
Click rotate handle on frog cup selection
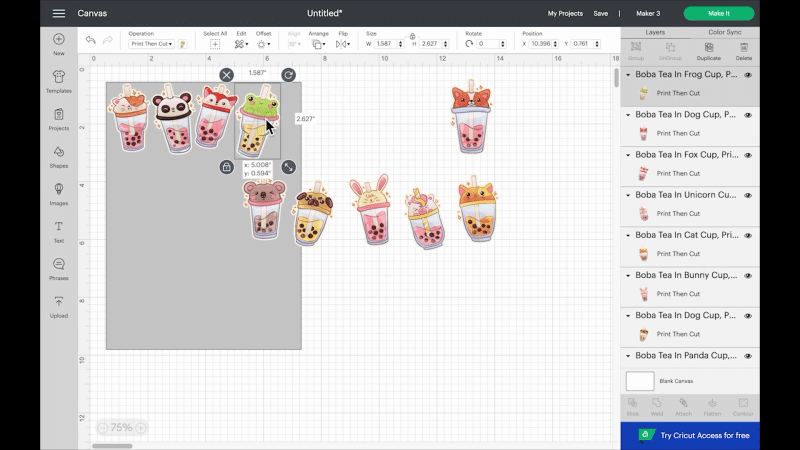[288, 75]
